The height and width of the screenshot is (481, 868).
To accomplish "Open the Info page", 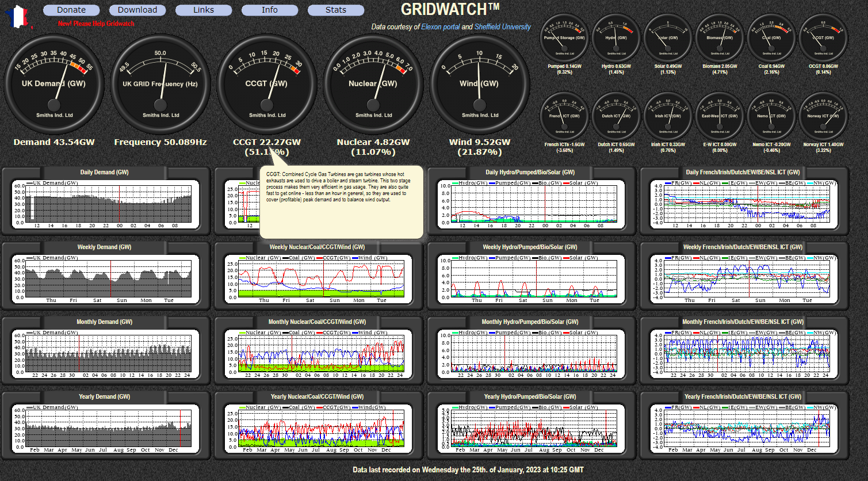I will coord(270,10).
